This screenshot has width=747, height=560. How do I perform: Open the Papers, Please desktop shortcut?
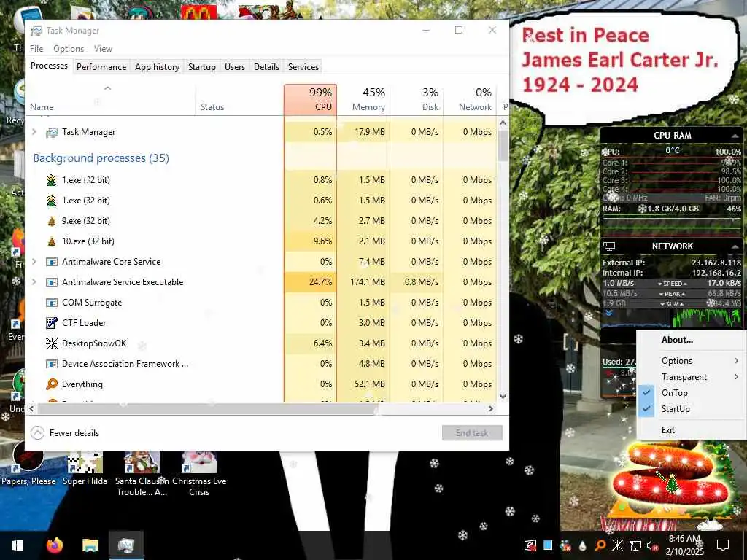pyautogui.click(x=28, y=464)
